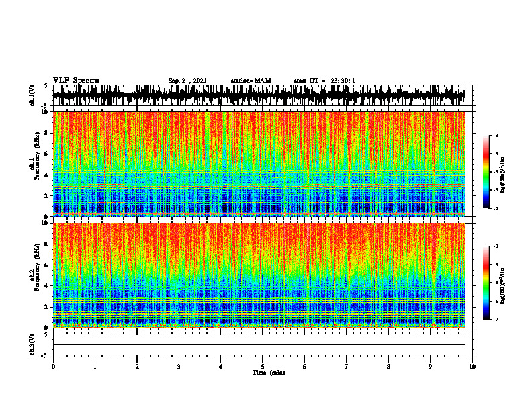Click the time-axis tick label "1"
The height and width of the screenshot is (411, 532).
click(x=95, y=367)
